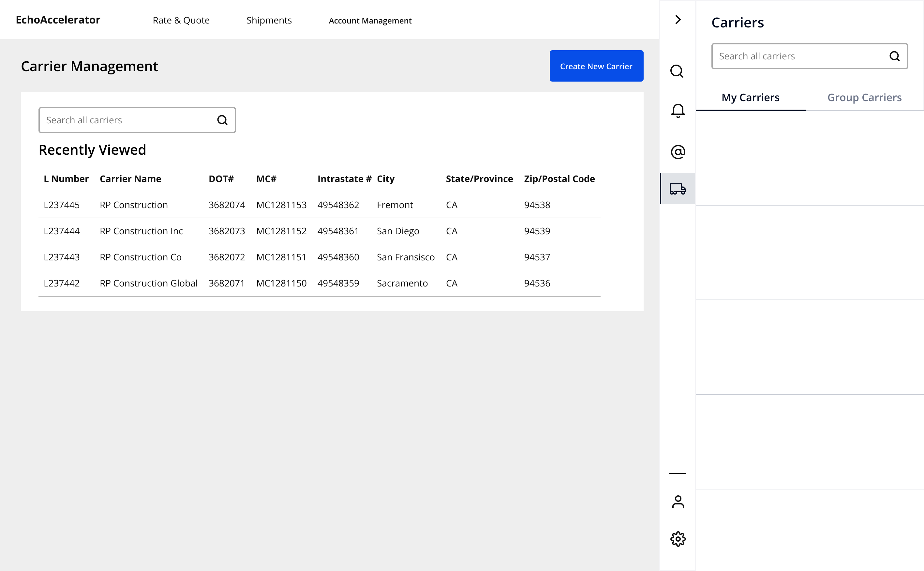Open the Account Management menu
The image size is (924, 571).
tap(370, 21)
